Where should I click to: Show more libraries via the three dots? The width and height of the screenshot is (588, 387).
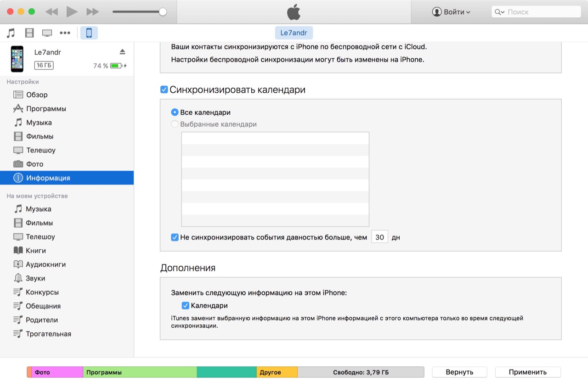coord(65,33)
